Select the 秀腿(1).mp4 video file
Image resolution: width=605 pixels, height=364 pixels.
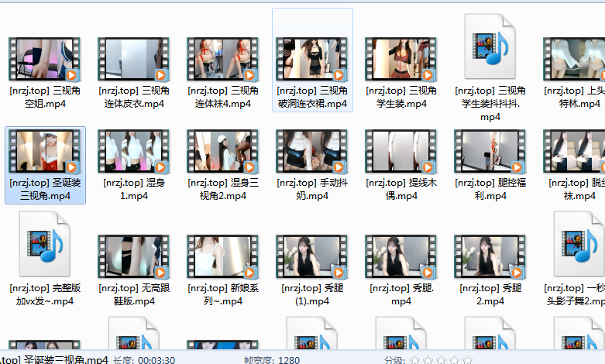[312, 257]
